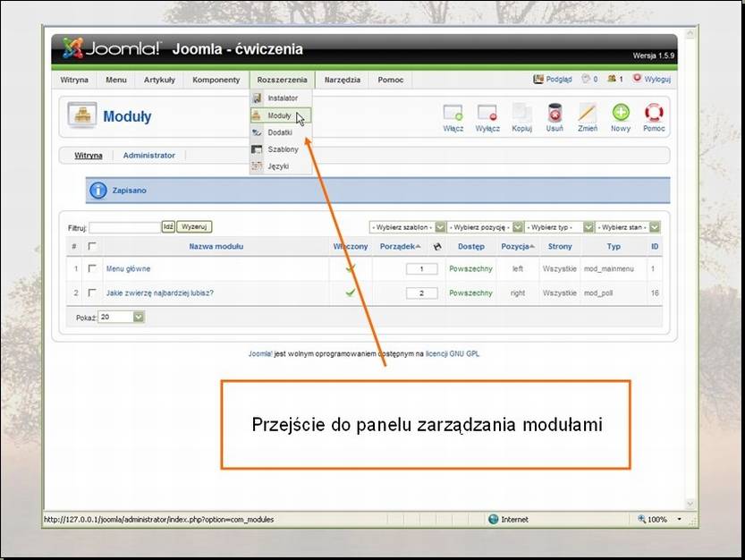Open the Wybierz szablon dropdown
The height and width of the screenshot is (560, 745).
407,227
